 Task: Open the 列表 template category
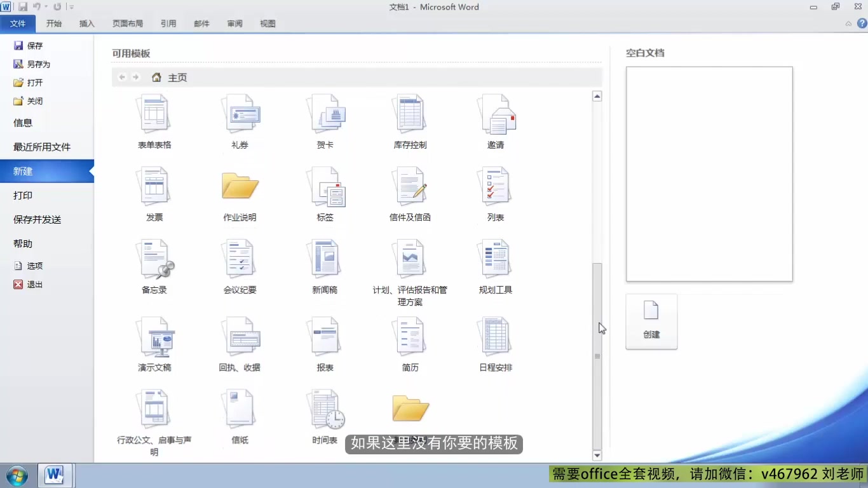point(495,194)
